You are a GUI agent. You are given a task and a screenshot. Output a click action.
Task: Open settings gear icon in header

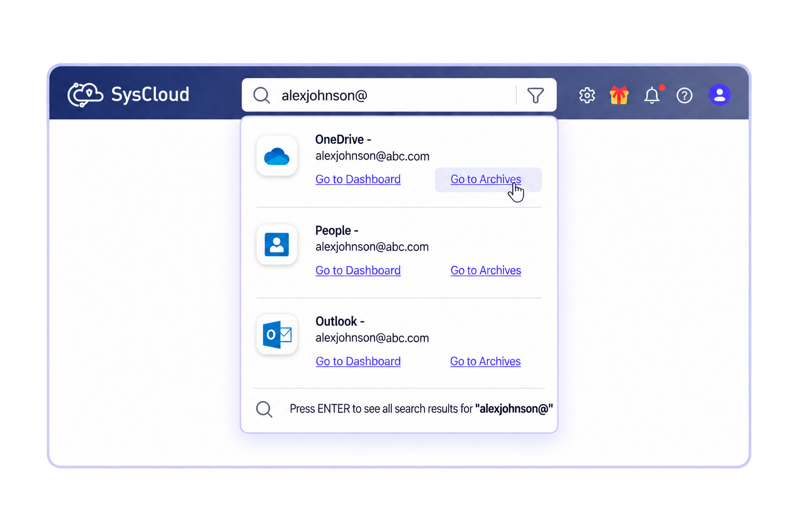click(587, 95)
